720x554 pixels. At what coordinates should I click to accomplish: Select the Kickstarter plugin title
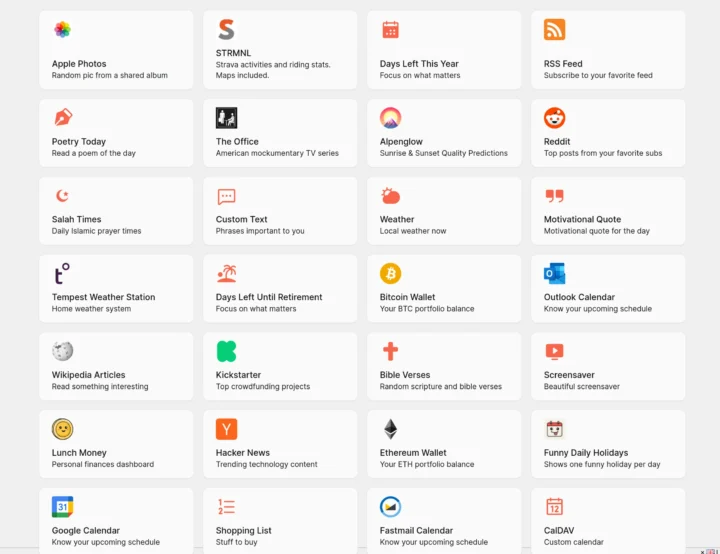[238, 375]
